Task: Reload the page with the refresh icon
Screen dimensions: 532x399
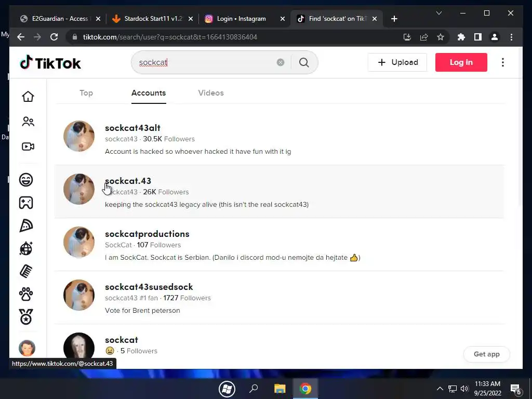Action: pyautogui.click(x=54, y=37)
